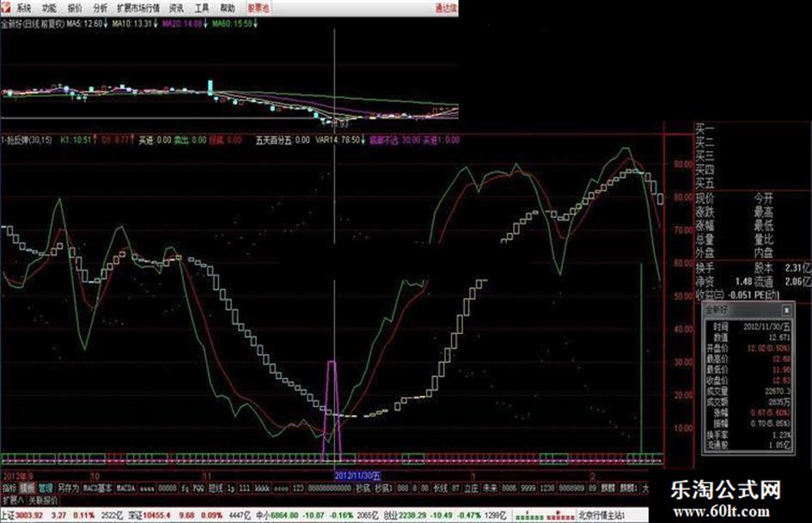Click the 换手 field in quote panel

tap(705, 268)
